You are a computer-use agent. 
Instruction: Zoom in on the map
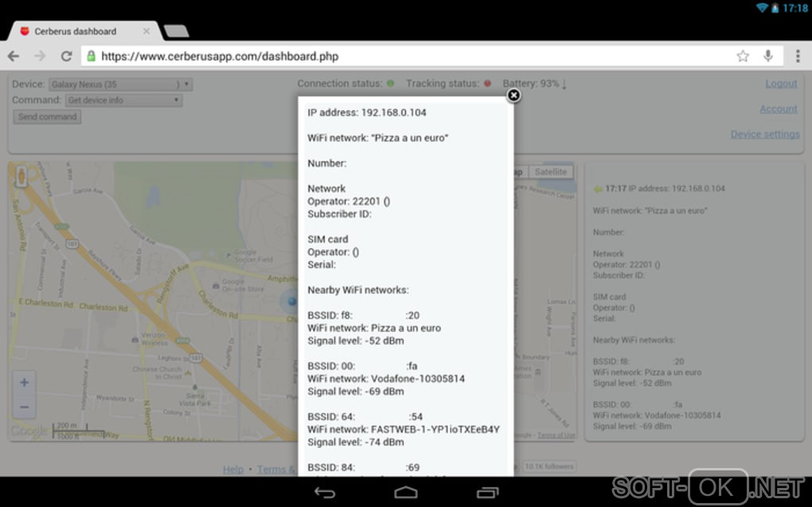pos(24,383)
